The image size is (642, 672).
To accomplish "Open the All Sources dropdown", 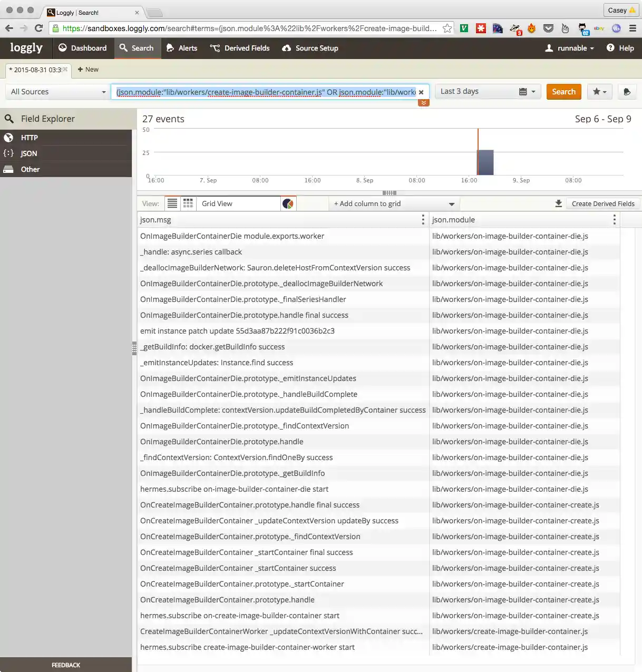I will coord(58,92).
